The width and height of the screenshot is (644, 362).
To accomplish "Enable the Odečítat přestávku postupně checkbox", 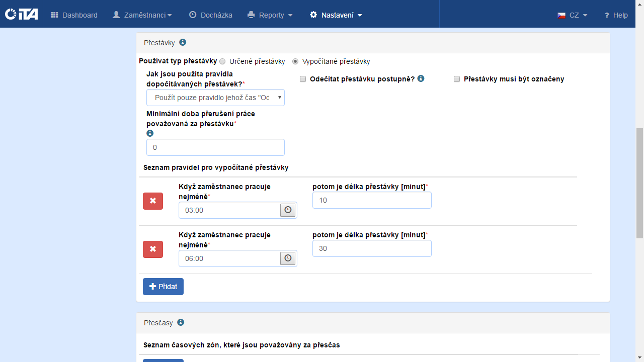I will coord(303,79).
